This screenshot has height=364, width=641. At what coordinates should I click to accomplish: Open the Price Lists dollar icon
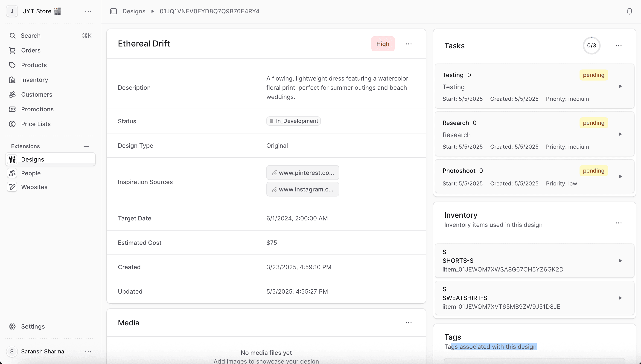coord(12,124)
